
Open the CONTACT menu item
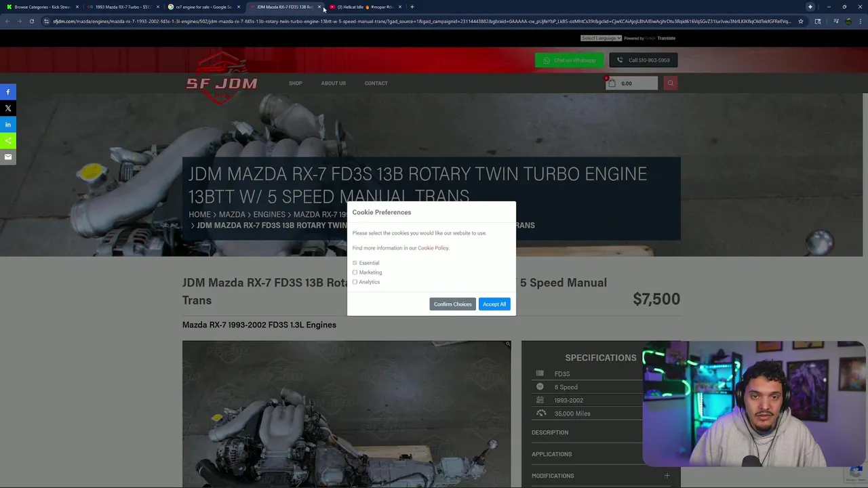376,83
